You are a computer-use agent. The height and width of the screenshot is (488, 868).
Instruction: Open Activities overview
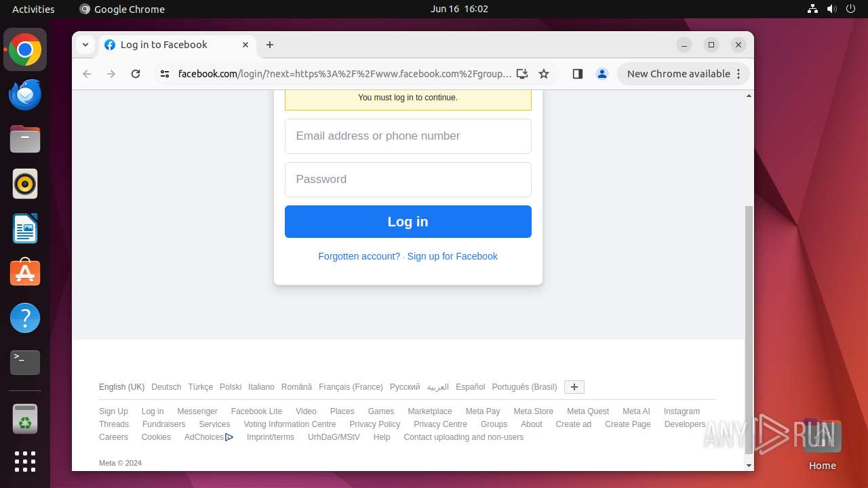click(x=33, y=9)
